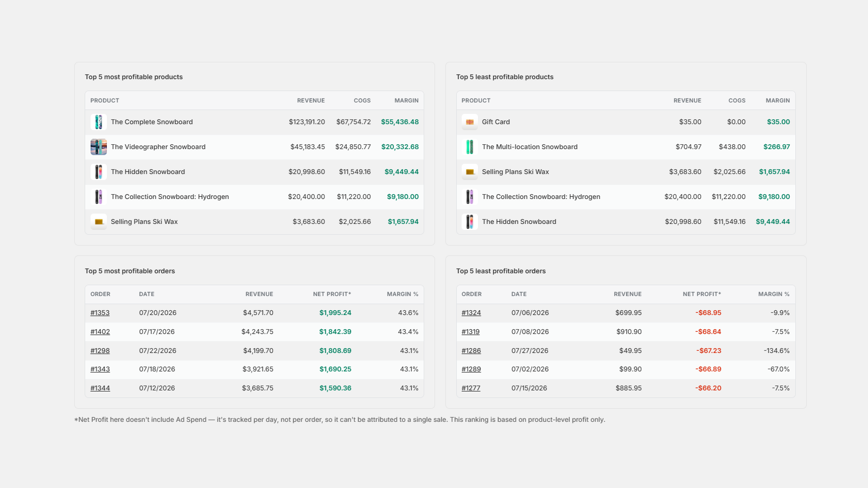Viewport: 868px width, 488px height.
Task: Click The Videographer Snowboard product image
Action: 99,147
